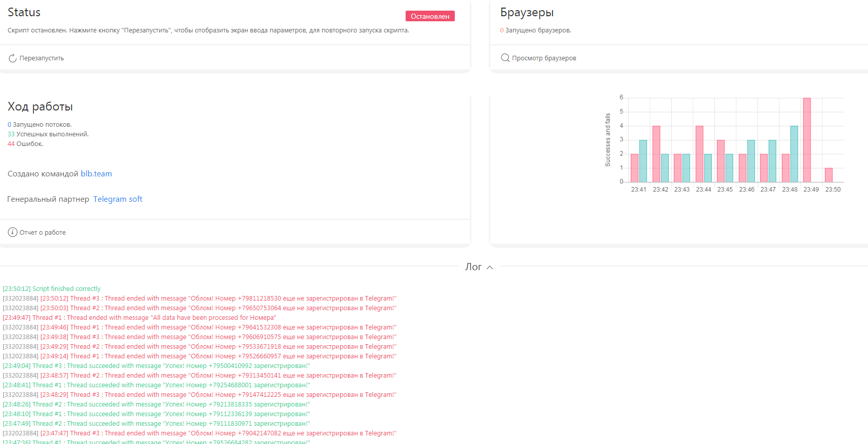Click the small pink bar at 23:50
Viewport: 868px width, 444px height.
[828, 175]
